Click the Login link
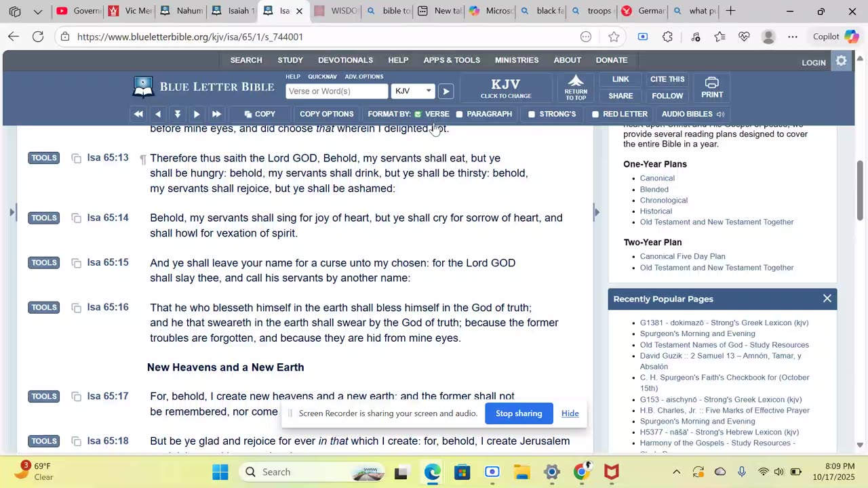 tap(814, 62)
